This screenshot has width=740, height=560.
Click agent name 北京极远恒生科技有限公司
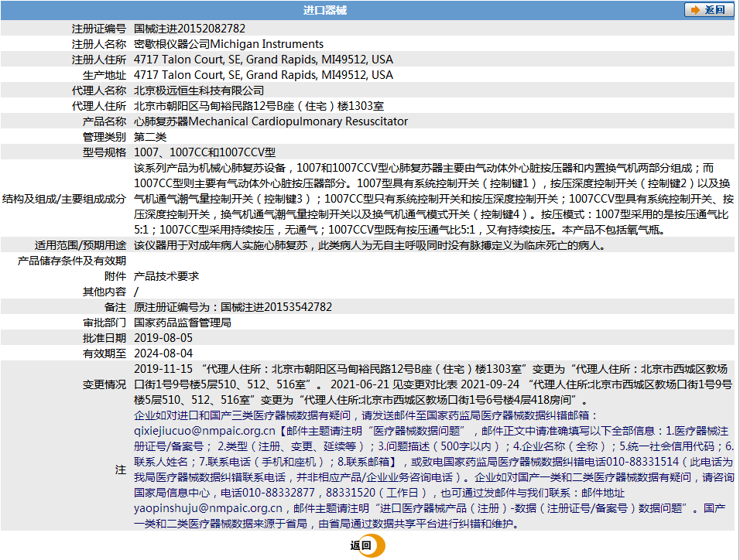coord(199,90)
